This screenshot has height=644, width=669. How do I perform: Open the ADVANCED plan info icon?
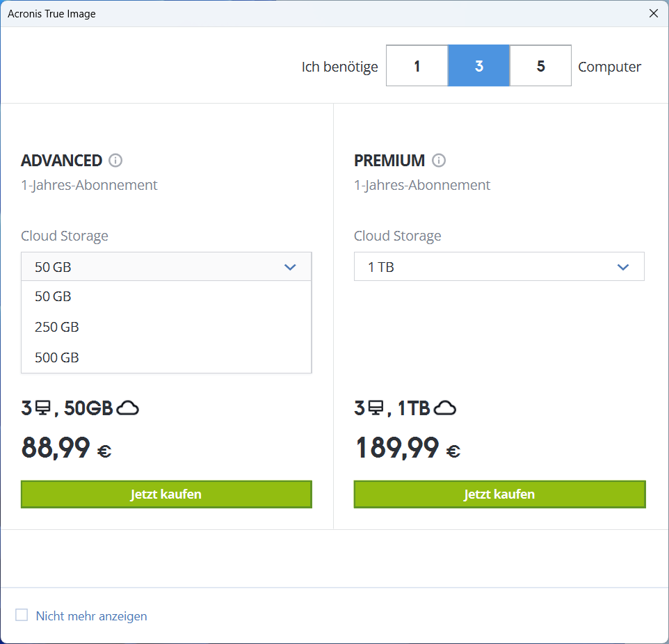pos(115,161)
